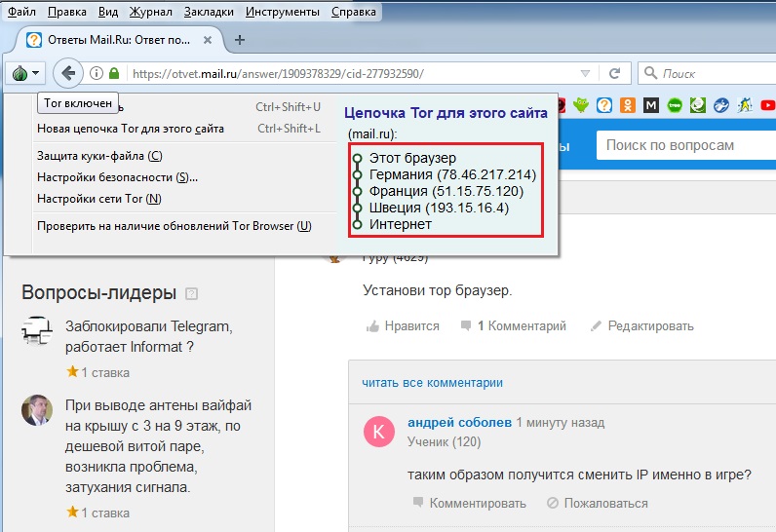Open the Инструменты menu

(282, 14)
